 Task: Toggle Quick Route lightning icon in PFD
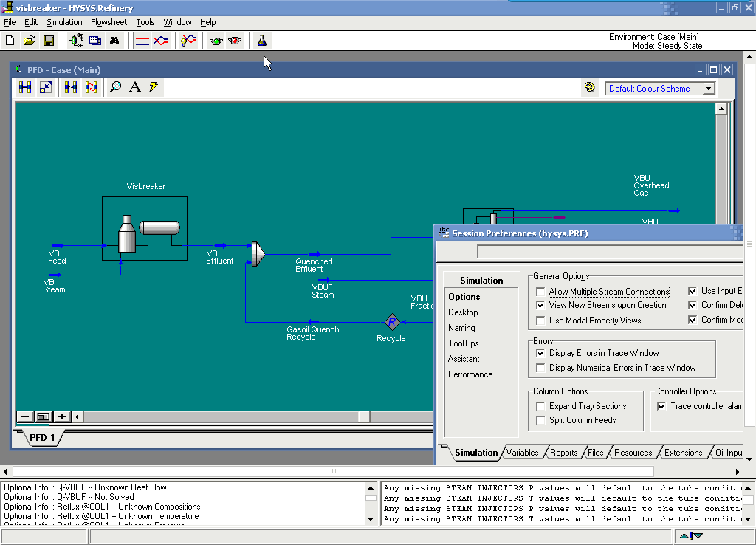click(154, 87)
